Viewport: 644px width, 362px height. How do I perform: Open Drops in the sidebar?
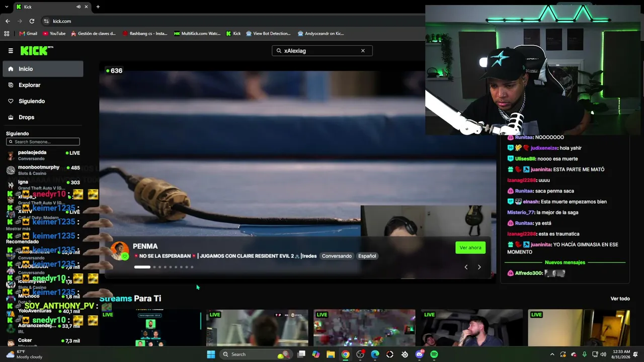pos(43,117)
